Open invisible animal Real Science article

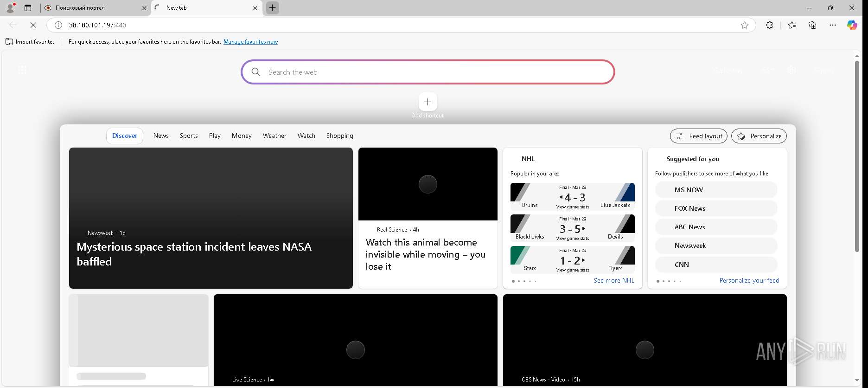425,254
